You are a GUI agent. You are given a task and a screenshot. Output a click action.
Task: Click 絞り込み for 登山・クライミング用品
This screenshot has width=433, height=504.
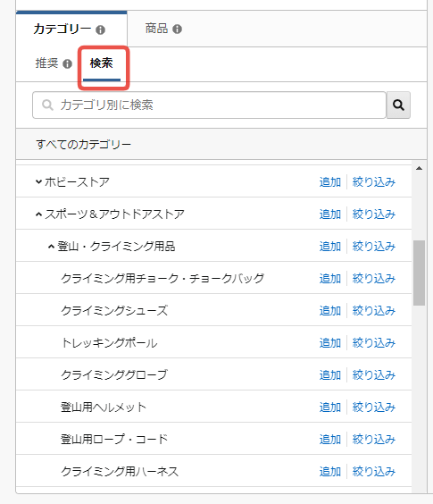(374, 247)
